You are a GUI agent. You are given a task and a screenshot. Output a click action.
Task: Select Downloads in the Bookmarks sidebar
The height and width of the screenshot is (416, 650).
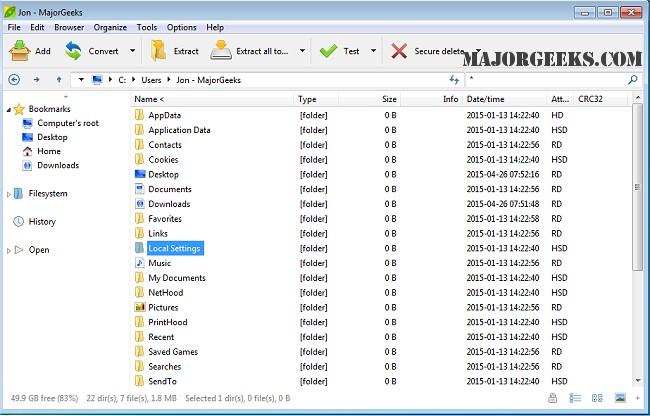pos(57,165)
